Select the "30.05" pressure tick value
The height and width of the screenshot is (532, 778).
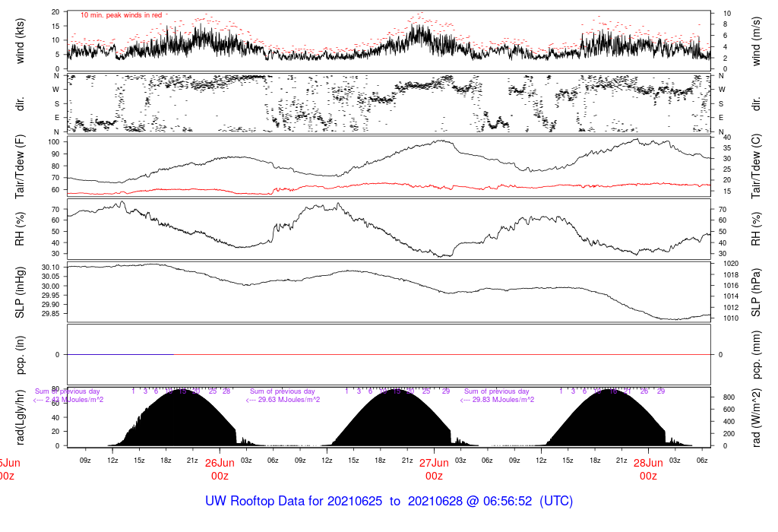(51, 277)
